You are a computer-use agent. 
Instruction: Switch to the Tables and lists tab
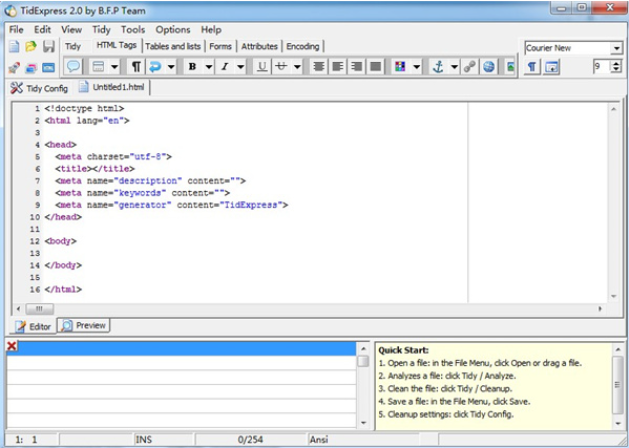click(x=172, y=46)
